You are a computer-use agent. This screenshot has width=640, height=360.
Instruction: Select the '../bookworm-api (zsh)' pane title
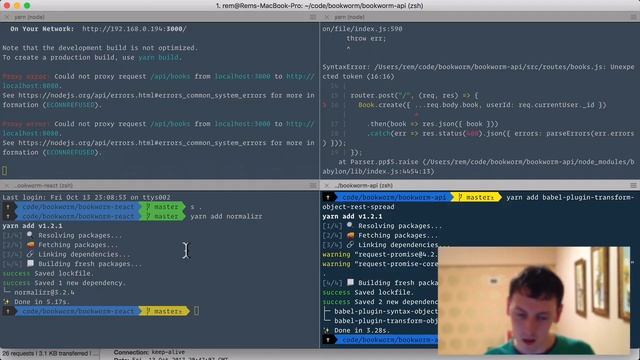pyautogui.click(x=363, y=186)
